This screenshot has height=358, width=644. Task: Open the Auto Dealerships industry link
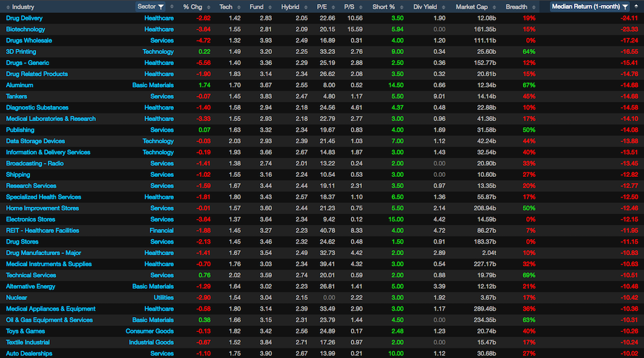(29, 354)
